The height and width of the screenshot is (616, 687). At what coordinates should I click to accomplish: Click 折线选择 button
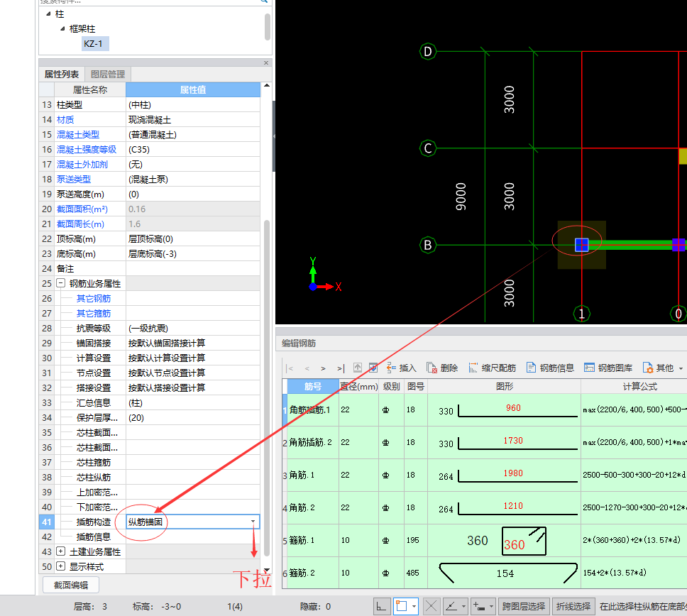[x=573, y=606]
